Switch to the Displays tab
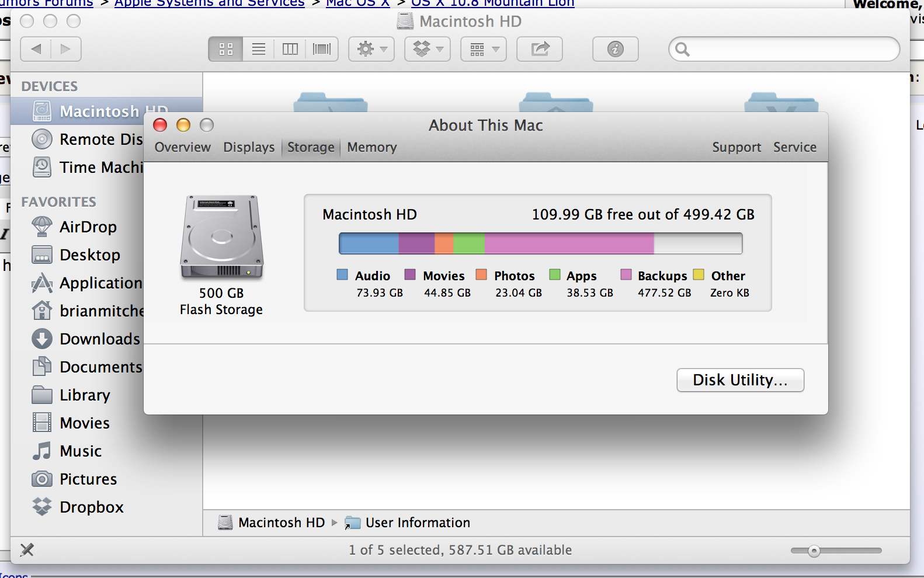 pos(249,147)
